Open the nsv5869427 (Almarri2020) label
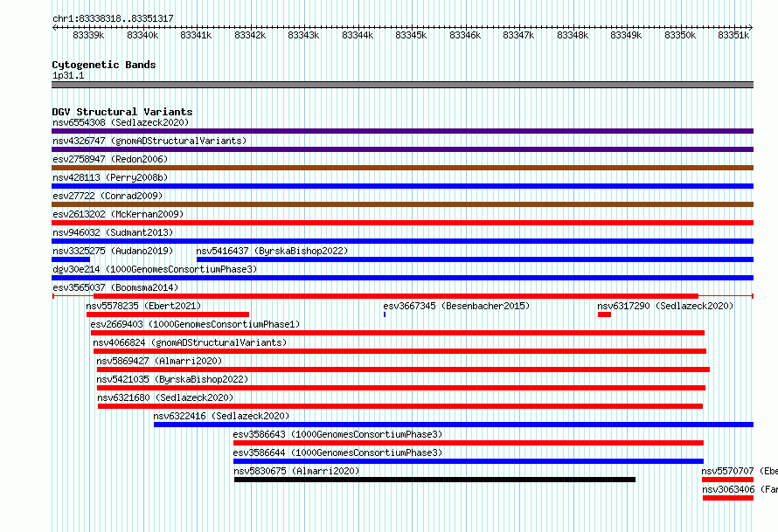The height and width of the screenshot is (532, 778). coord(159,361)
